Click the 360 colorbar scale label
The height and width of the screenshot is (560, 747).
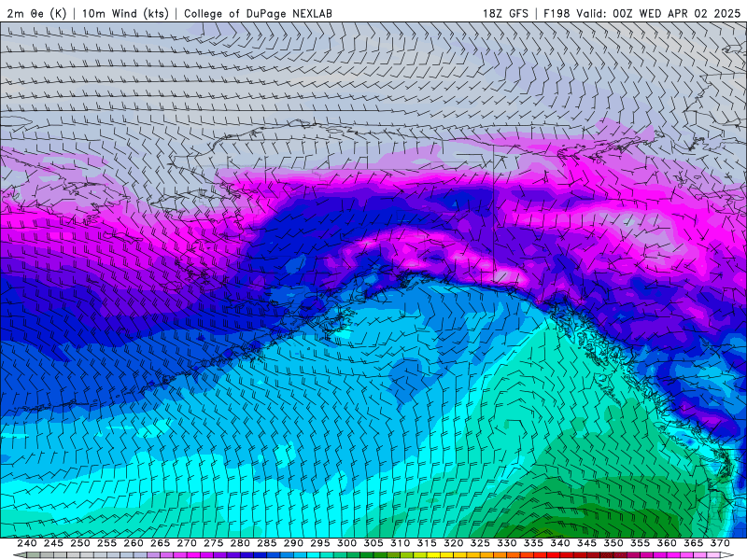667,543
